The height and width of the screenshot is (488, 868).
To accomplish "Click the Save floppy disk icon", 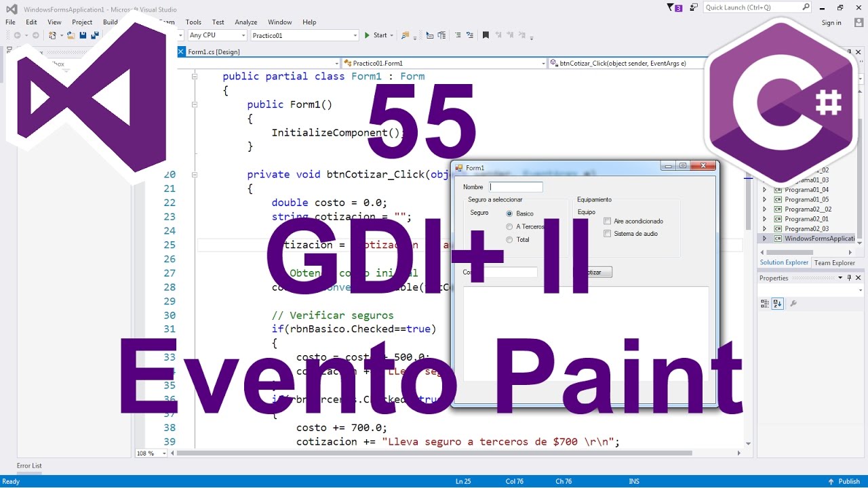I will [83, 35].
